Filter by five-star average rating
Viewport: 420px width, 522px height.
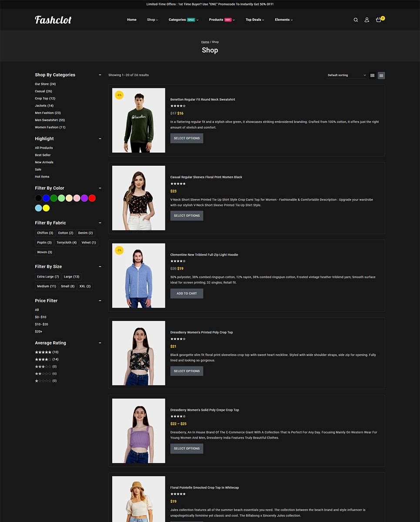point(43,352)
